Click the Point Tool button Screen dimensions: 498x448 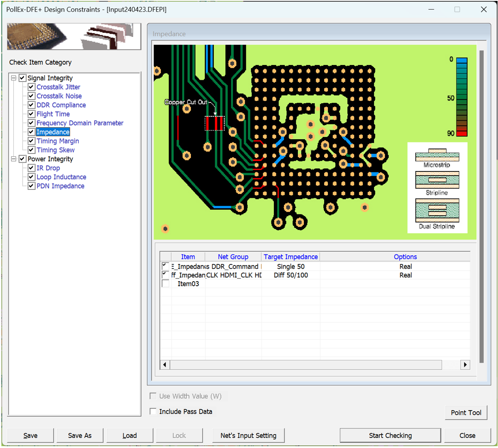(466, 413)
